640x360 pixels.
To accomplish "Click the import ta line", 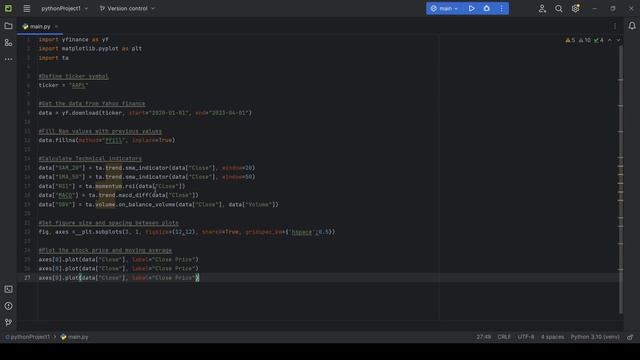I will click(x=53, y=58).
